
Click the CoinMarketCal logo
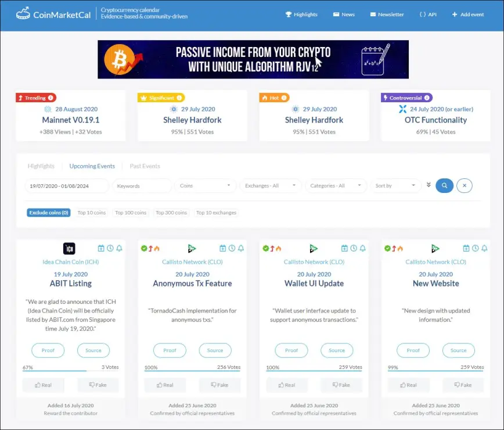53,14
